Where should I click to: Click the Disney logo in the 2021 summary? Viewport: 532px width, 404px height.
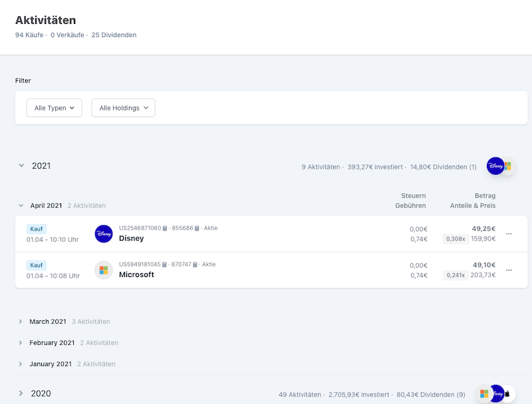tap(495, 166)
